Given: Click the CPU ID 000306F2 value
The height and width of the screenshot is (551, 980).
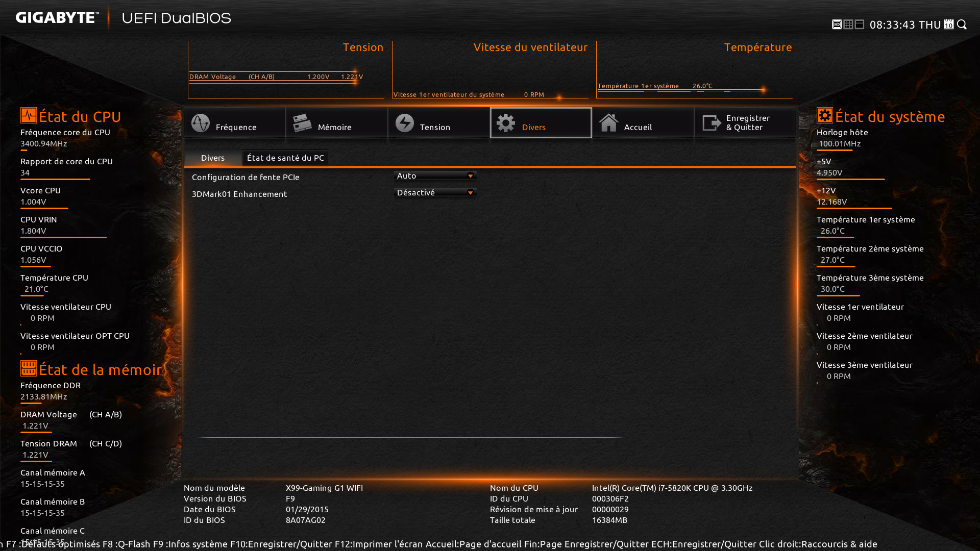Looking at the screenshot, I should (610, 498).
